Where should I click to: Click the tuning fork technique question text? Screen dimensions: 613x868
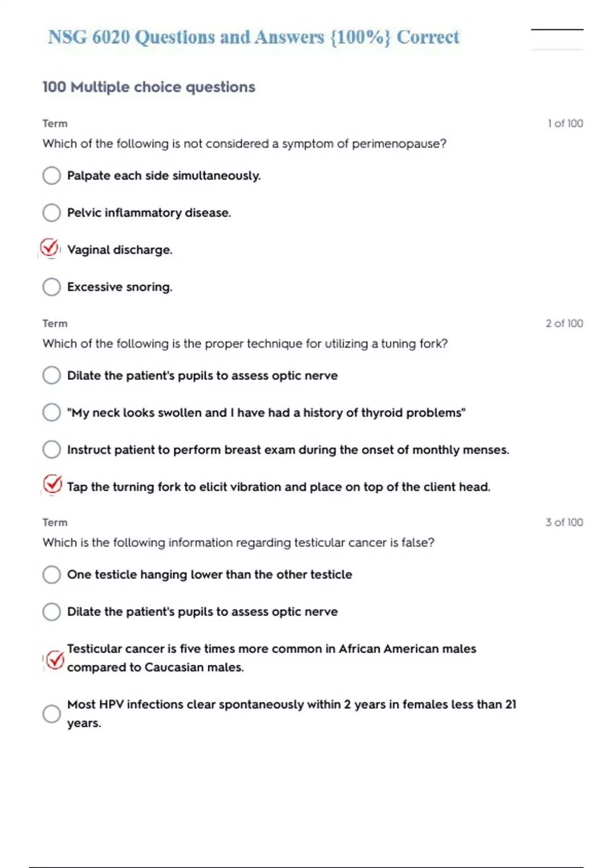click(245, 344)
